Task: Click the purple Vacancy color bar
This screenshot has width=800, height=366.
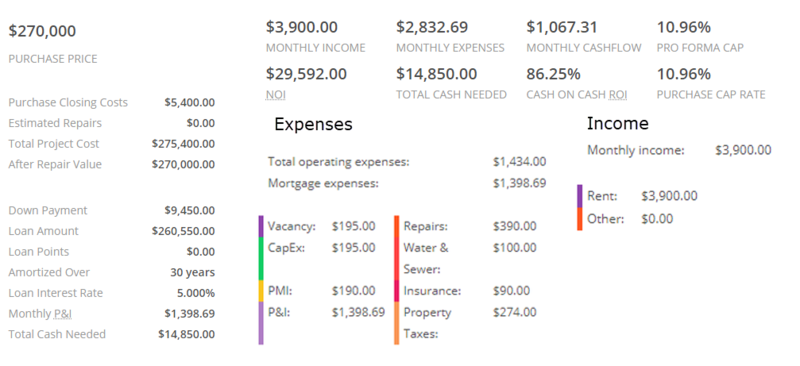Action: pos(261,226)
